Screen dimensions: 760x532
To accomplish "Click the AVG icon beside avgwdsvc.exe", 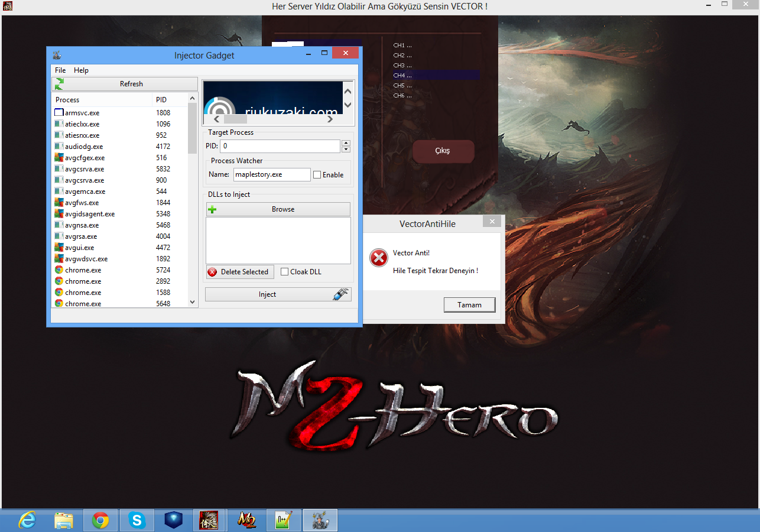I will [x=59, y=259].
